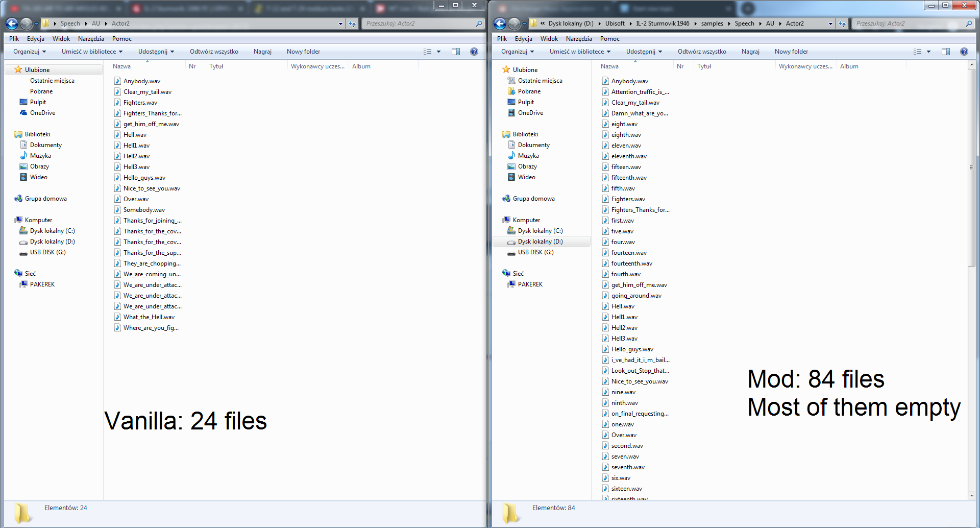Screen dimensions: 980x528
Task: Click Back arrow in left Explorer window
Action: [12, 23]
